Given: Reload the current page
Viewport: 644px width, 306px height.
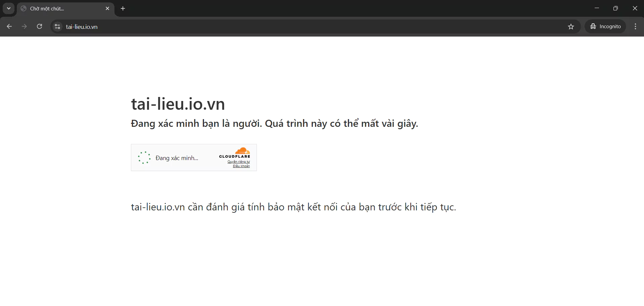Looking at the screenshot, I should (39, 27).
